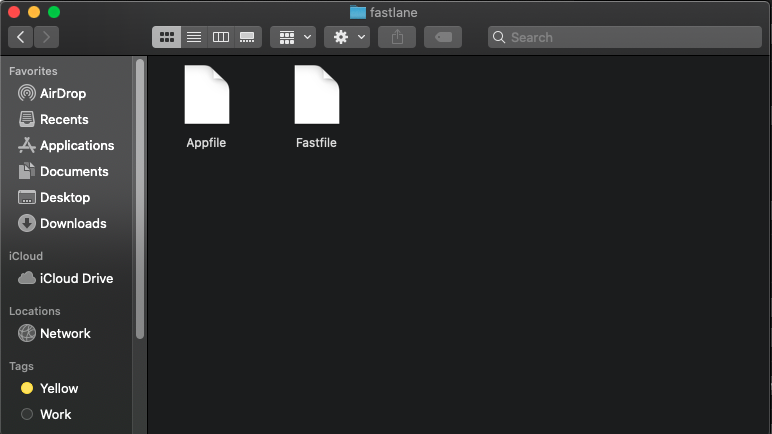Switch to icon view mode
Viewport: 772px width, 434px height.
click(x=167, y=37)
